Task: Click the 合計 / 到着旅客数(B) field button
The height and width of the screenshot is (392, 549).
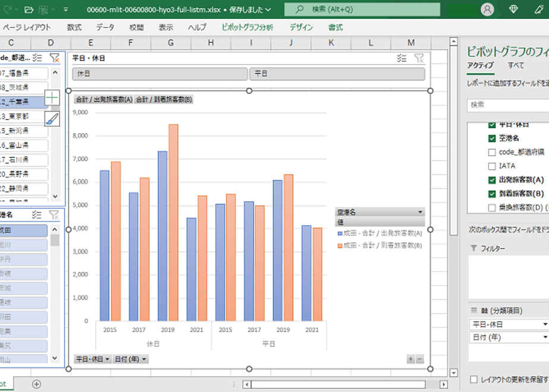Action: [x=164, y=100]
